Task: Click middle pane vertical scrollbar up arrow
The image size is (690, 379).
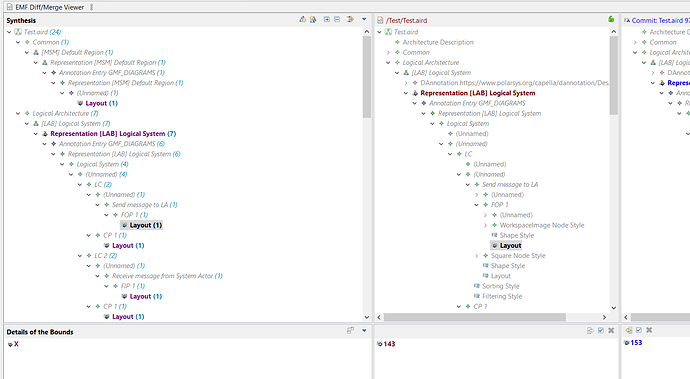Action: (x=613, y=32)
